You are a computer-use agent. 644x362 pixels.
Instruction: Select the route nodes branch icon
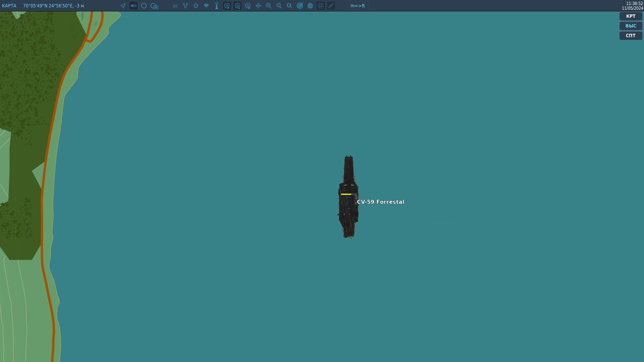(185, 6)
